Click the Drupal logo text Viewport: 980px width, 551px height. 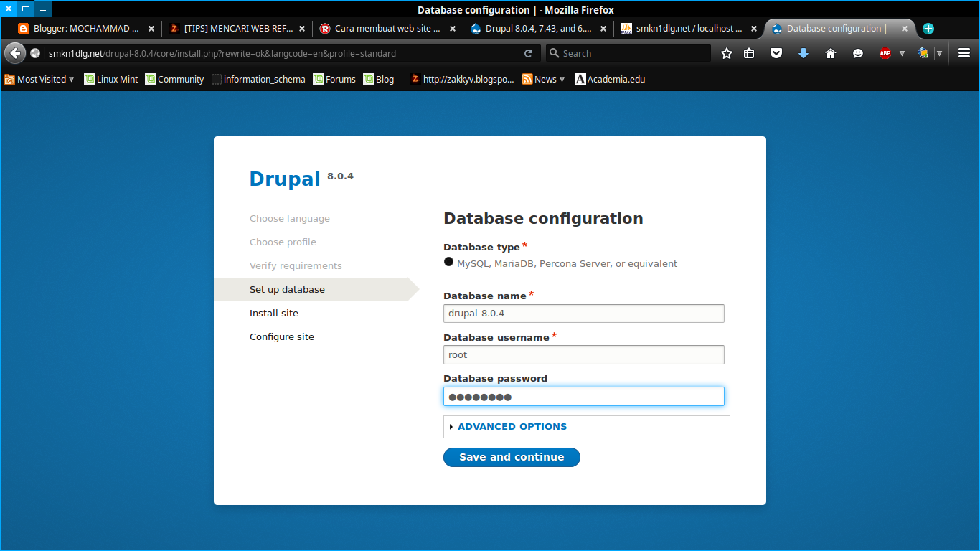[x=285, y=179]
